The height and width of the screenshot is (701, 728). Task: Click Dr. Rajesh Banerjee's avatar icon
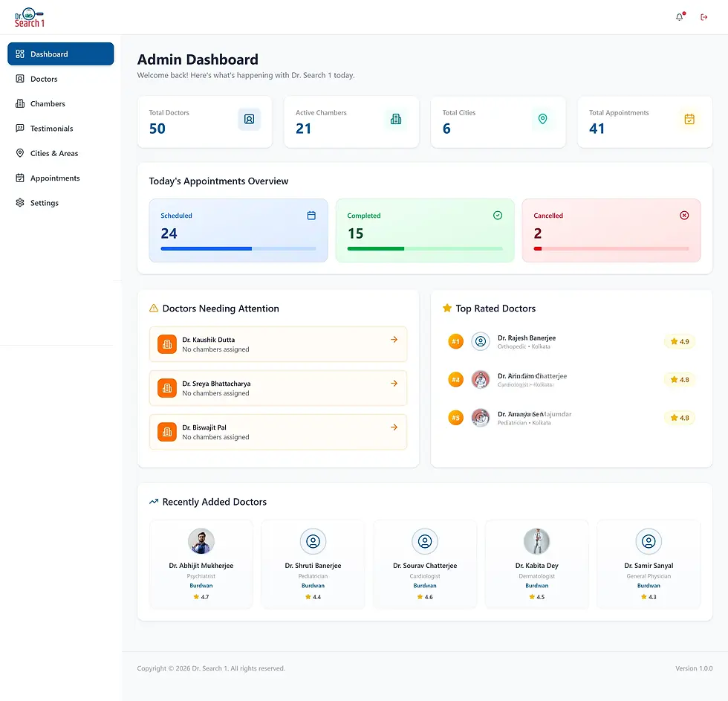coord(481,341)
